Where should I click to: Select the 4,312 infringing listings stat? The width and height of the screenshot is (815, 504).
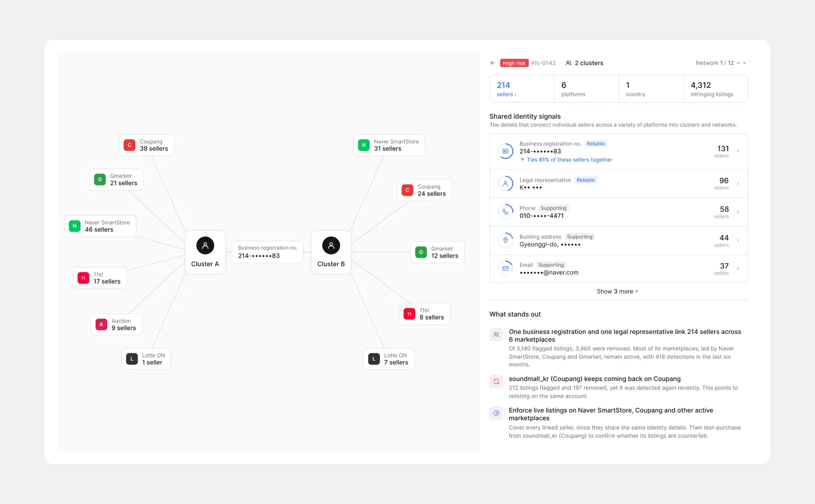pyautogui.click(x=715, y=89)
